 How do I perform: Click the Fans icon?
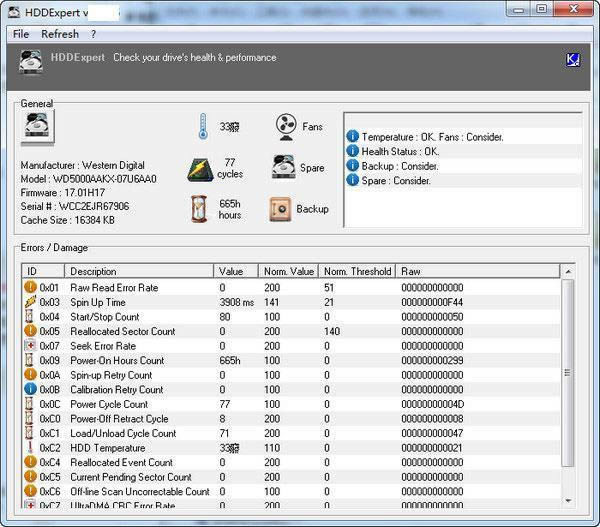(x=286, y=127)
